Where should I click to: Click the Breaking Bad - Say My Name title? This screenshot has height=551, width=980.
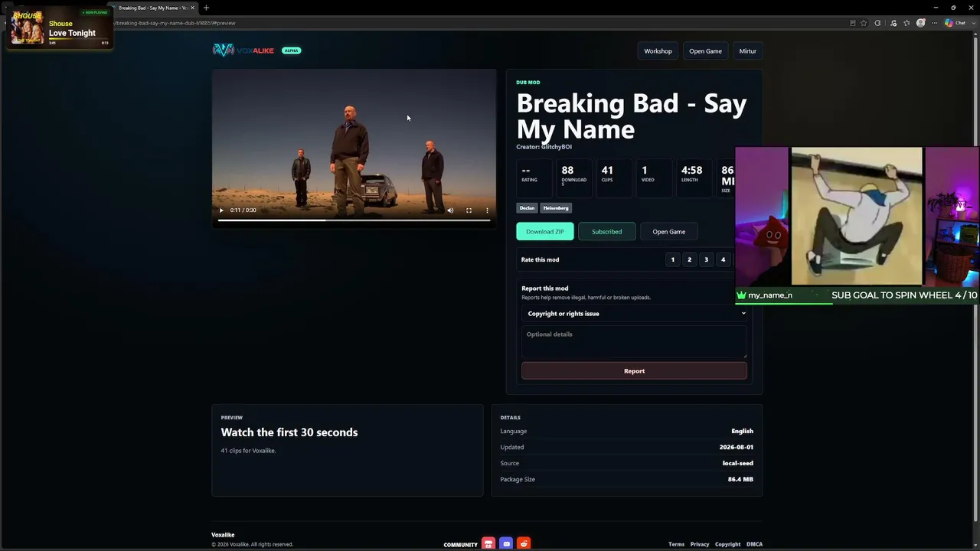coord(632,116)
